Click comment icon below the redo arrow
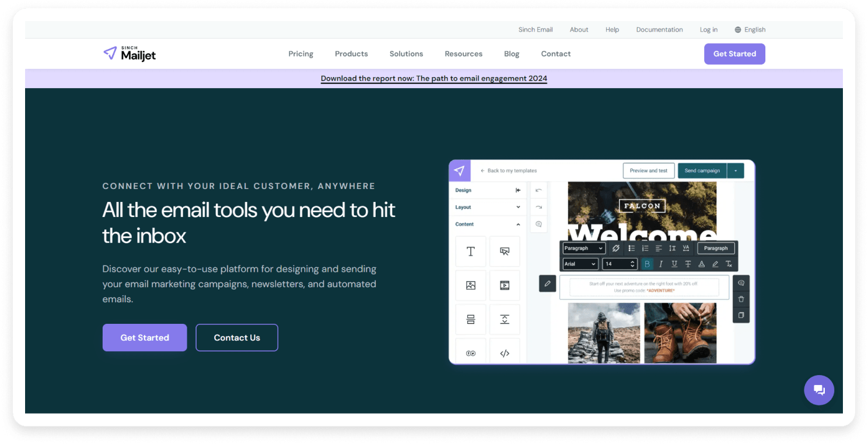Screen dimensions: 868x444 538,224
